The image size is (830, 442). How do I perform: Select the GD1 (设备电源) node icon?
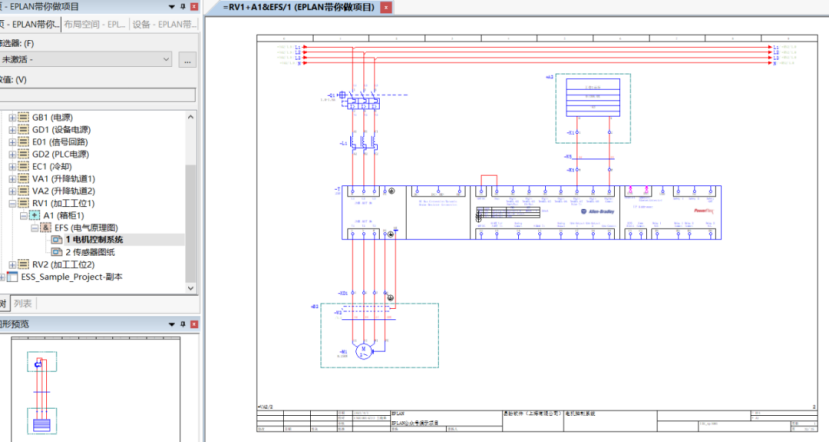tap(23, 130)
